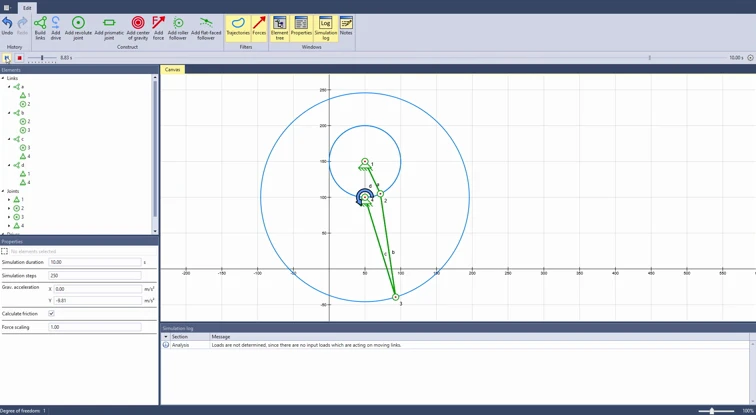Click Degree of freedom status text
756x415 pixels.
pyautogui.click(x=23, y=411)
